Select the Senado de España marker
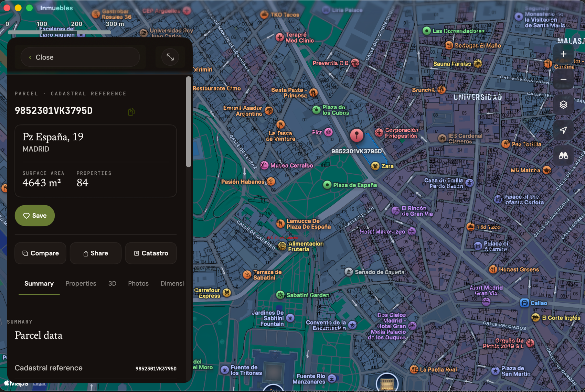Image resolution: width=585 pixels, height=392 pixels. tap(349, 272)
